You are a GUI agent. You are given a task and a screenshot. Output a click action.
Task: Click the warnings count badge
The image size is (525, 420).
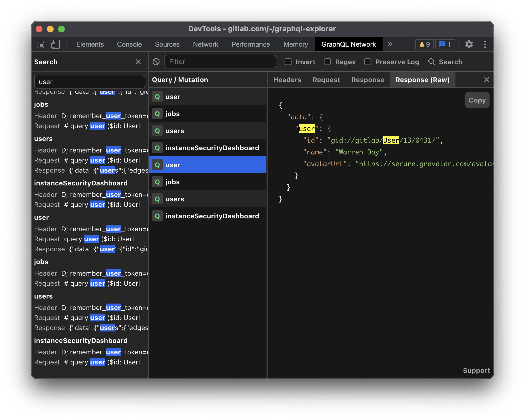(x=424, y=44)
